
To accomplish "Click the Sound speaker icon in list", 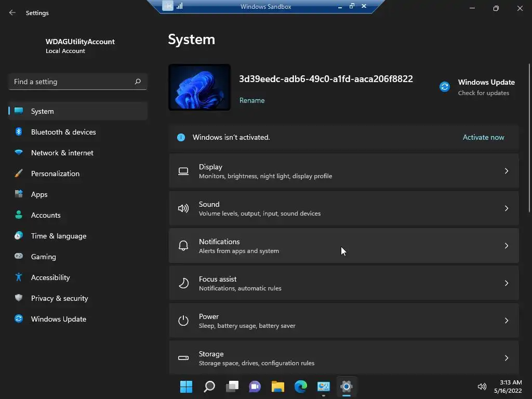I will [x=183, y=208].
